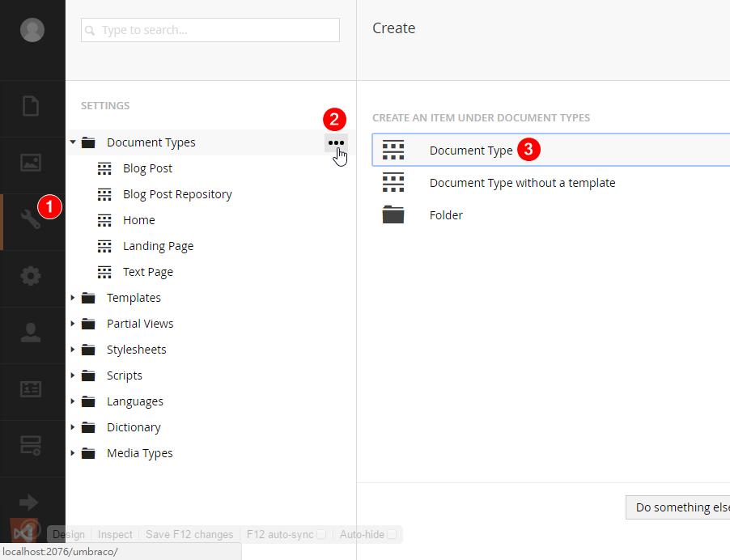This screenshot has height=560, width=730.
Task: Open the Members card icon
Action: (x=31, y=389)
